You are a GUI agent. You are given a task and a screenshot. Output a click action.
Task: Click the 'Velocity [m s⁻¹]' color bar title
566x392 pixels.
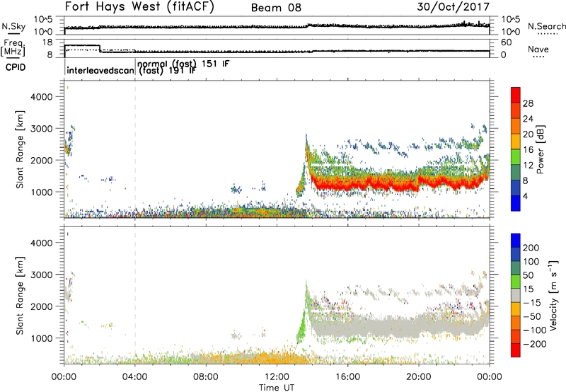pos(553,296)
